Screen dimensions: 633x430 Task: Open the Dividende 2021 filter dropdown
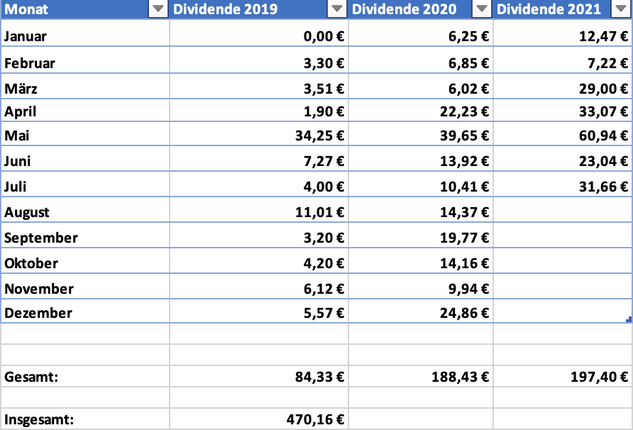[621, 9]
